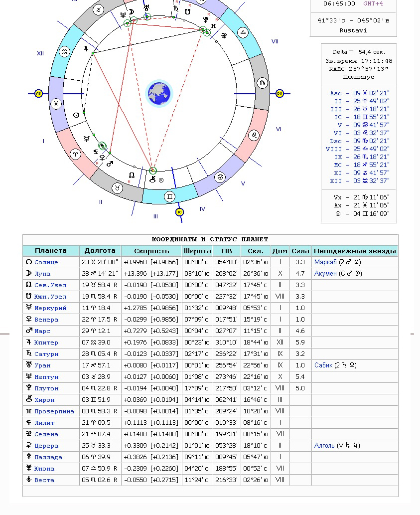Select the Taurus sign glyph on the wheel
Viewport: 420px width, 515px height.
(117, 188)
